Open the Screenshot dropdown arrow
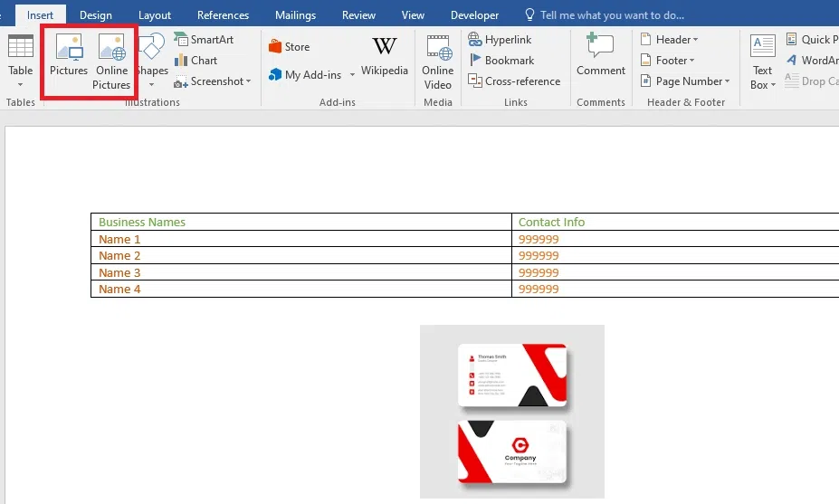This screenshot has width=839, height=504. [248, 81]
